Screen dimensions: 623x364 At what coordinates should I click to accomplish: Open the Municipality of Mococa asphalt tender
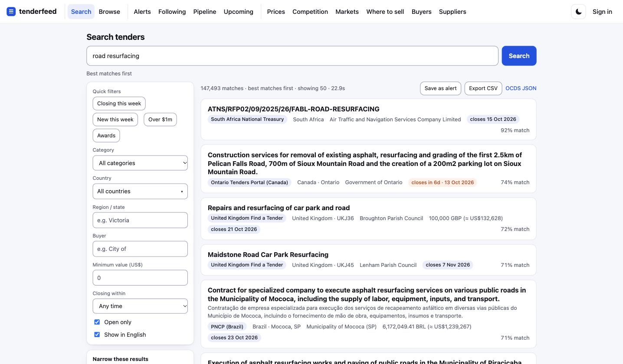click(x=367, y=295)
